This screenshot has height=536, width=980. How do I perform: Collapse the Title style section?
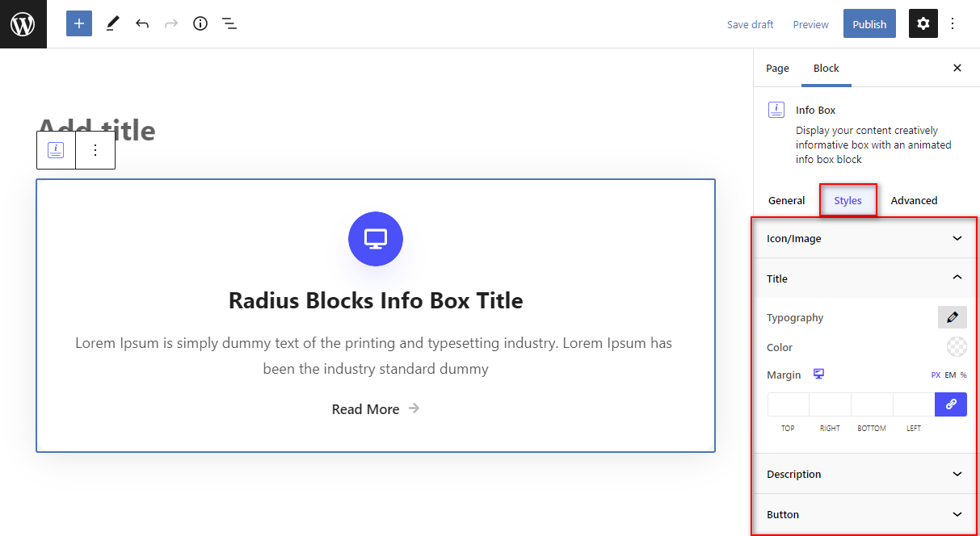[864, 278]
